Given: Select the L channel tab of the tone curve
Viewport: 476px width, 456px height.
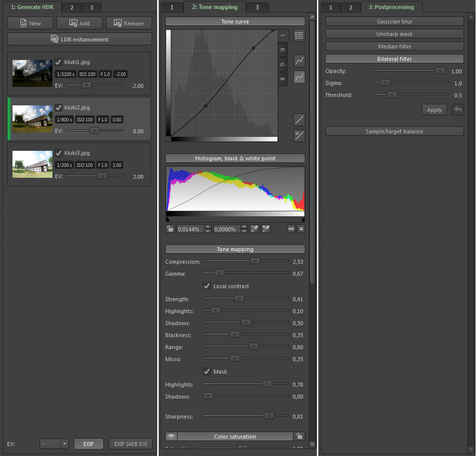Looking at the screenshot, I should [x=282, y=36].
